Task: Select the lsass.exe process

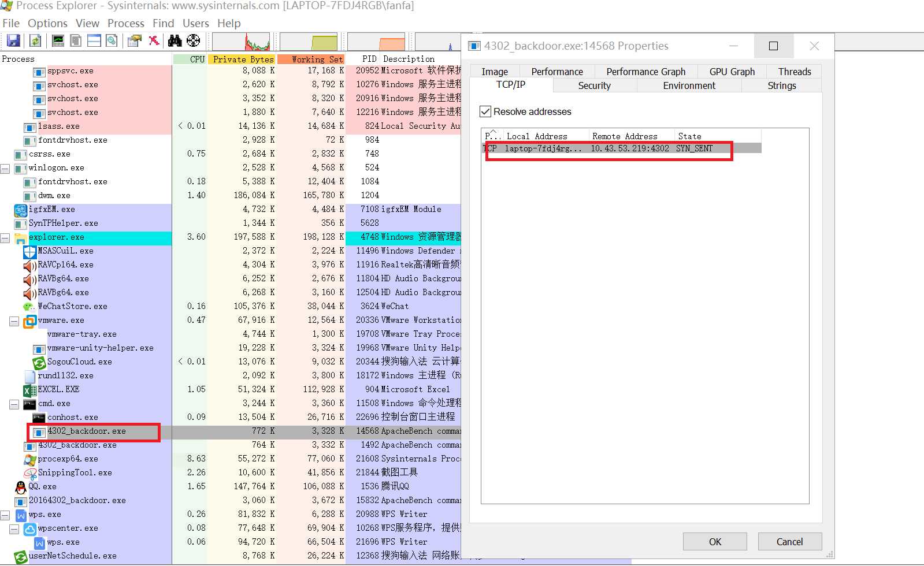Action: (x=59, y=126)
